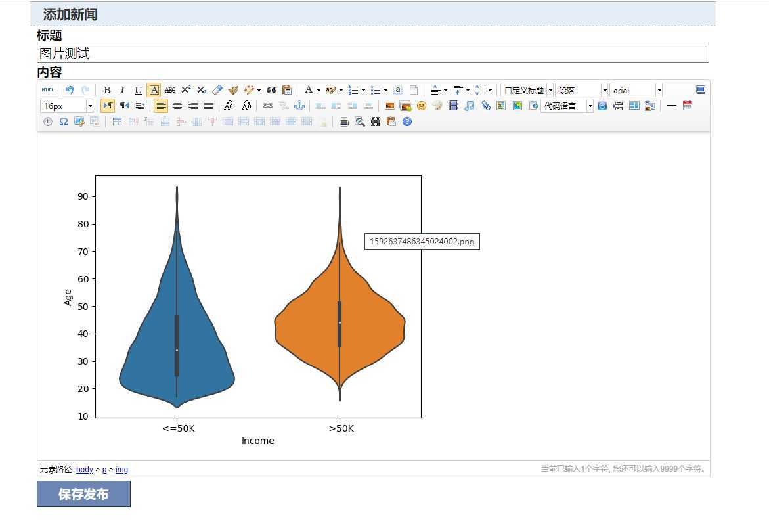Expand the unordered list style arrow
769x532 pixels.
point(385,90)
